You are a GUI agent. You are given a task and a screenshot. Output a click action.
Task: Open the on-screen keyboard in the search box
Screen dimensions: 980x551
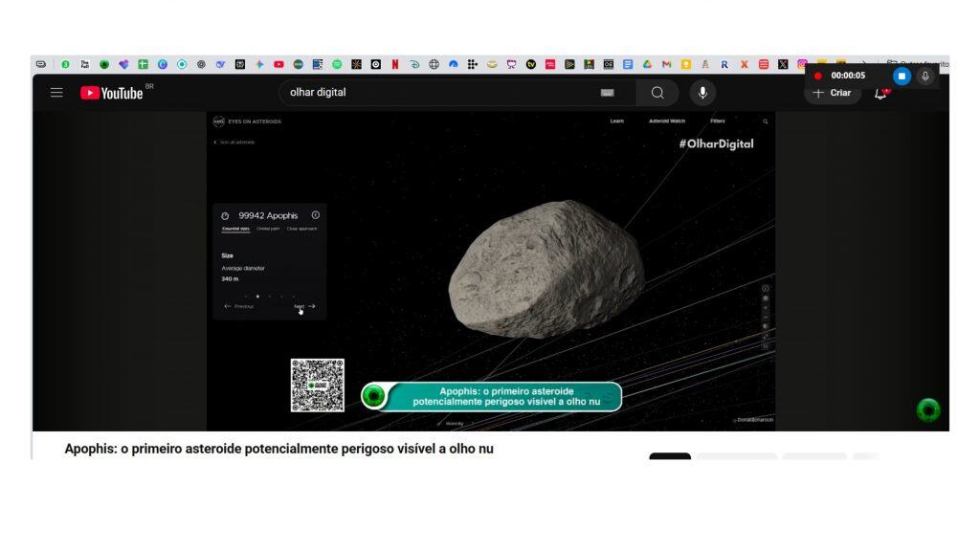(607, 93)
